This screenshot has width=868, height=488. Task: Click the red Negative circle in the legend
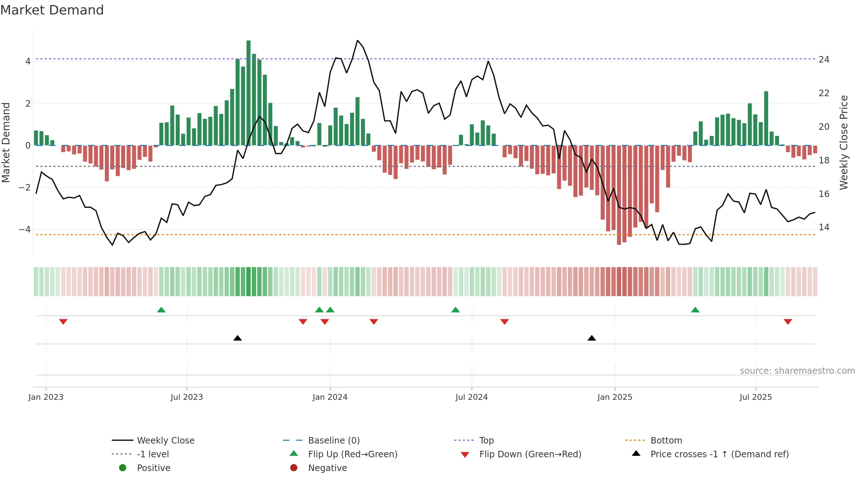coord(294,468)
